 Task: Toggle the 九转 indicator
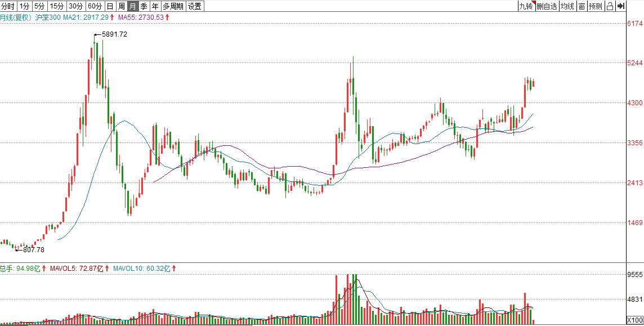[525, 6]
